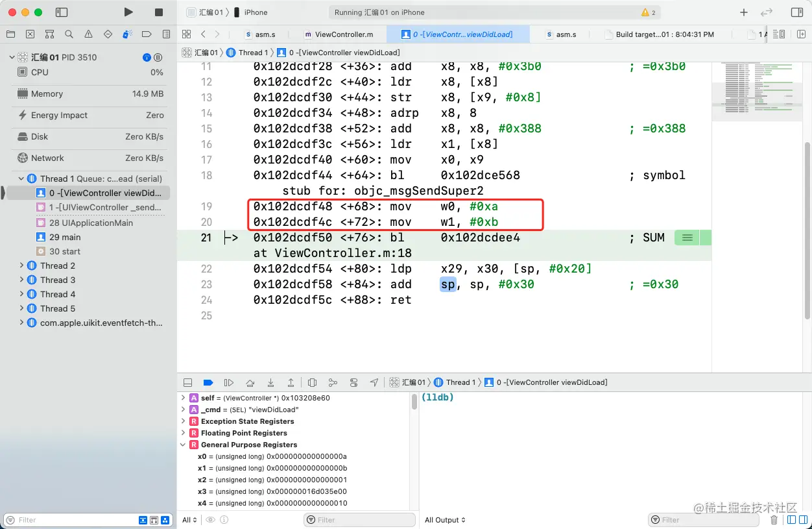The image size is (812, 529).
Task: Toggle the inspectors panel
Action: pyautogui.click(x=797, y=12)
